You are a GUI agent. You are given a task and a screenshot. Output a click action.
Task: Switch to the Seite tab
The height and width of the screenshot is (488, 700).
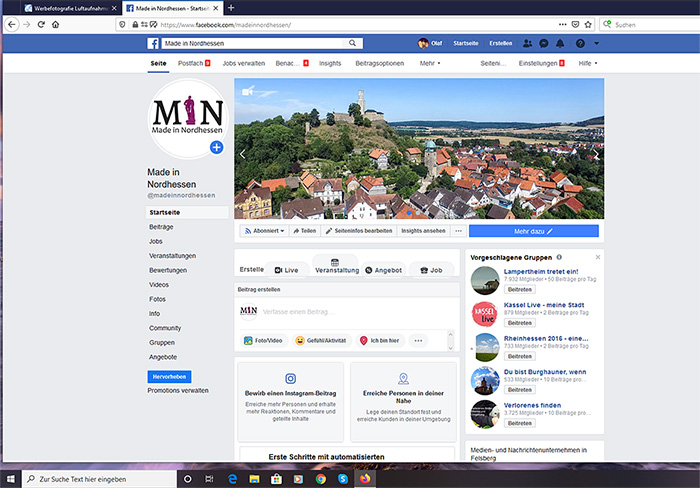(158, 63)
